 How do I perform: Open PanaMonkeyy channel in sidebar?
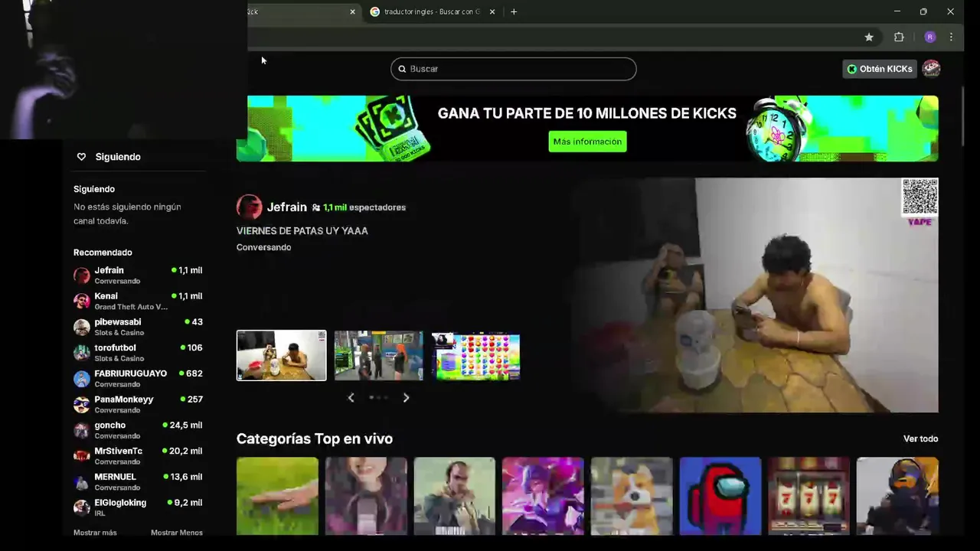[138, 404]
